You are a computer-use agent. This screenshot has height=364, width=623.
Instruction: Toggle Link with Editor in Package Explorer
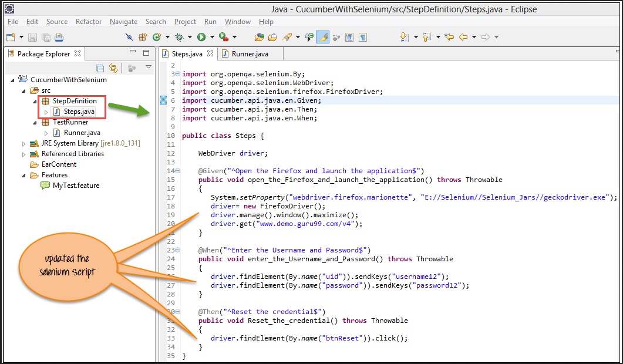point(114,68)
